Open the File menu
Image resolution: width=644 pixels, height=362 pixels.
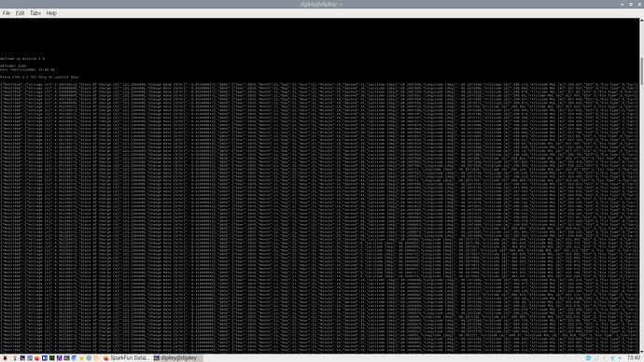coord(7,13)
